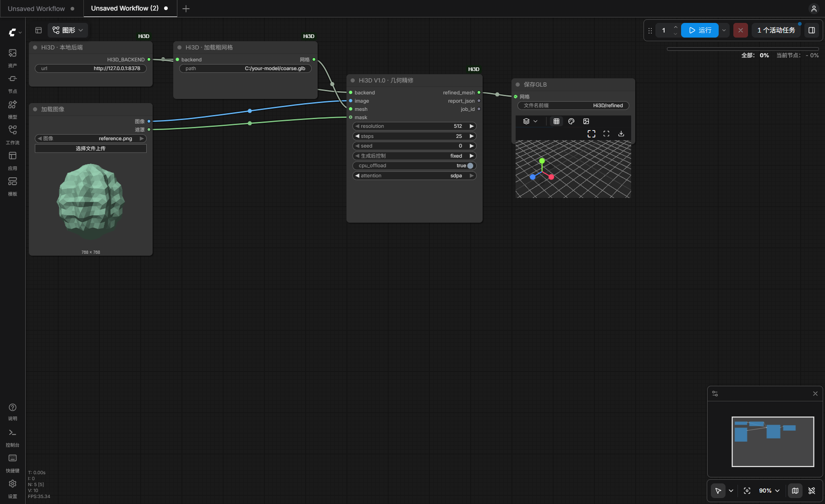Image resolution: width=825 pixels, height=504 pixels.
Task: Open the 应用 (apps) sidebar panel
Action: click(x=12, y=160)
